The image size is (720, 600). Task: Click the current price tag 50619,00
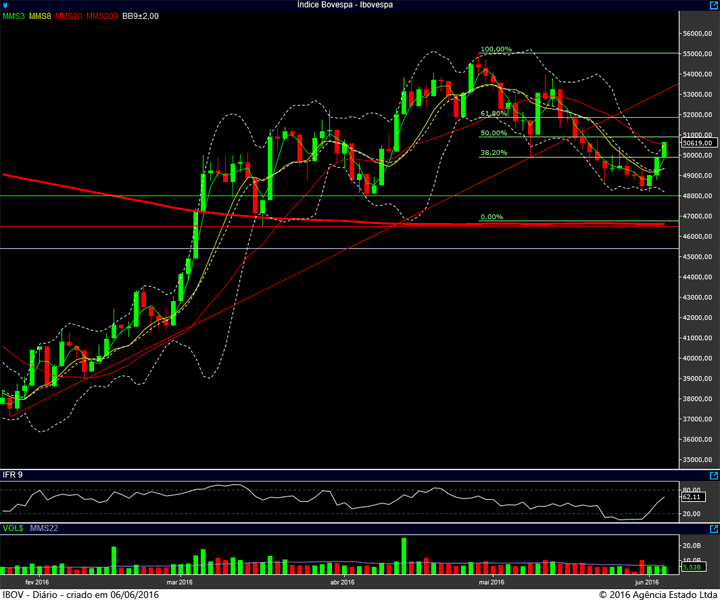(698, 143)
